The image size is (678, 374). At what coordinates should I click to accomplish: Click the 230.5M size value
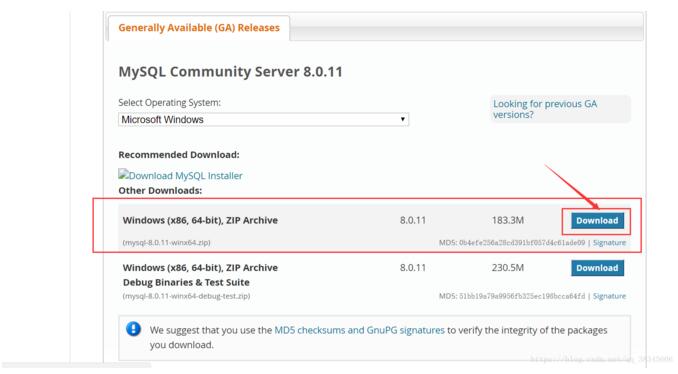[x=508, y=268]
